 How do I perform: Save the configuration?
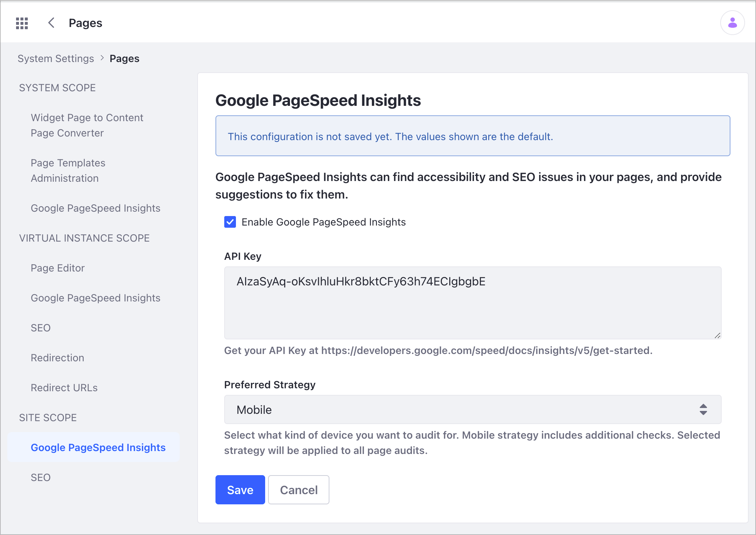pos(240,490)
